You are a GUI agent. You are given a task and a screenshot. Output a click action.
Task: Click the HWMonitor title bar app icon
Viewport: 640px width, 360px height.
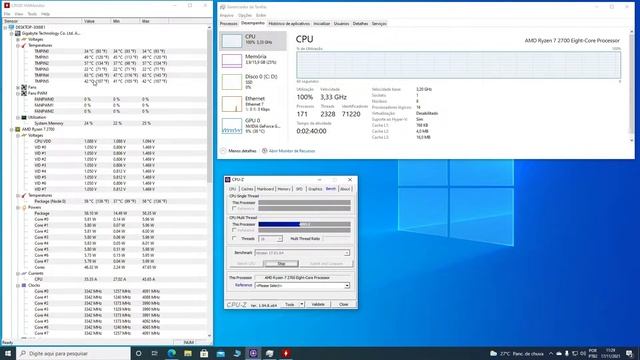click(x=7, y=5)
